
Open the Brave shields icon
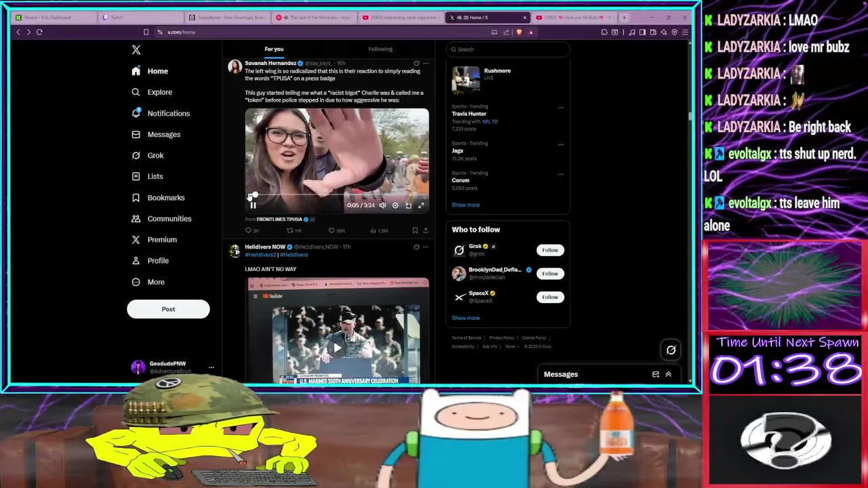coord(519,32)
